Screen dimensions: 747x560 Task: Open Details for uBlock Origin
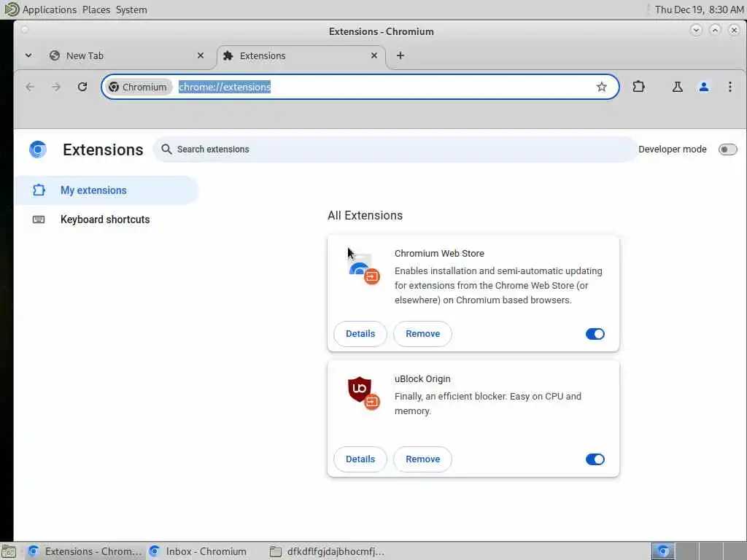[360, 459]
